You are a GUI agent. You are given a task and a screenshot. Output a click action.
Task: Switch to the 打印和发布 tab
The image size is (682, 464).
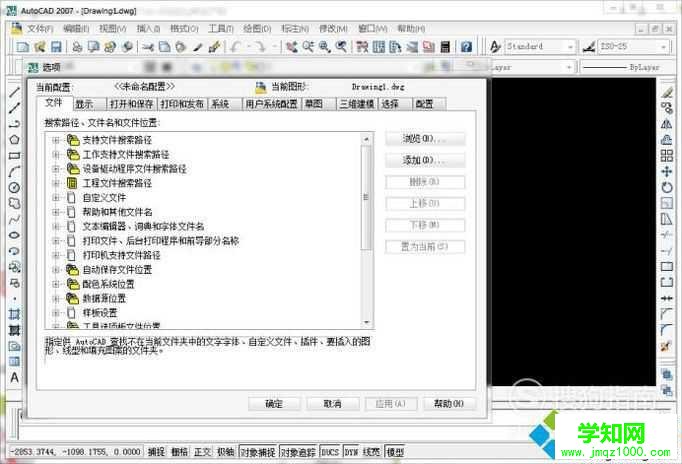182,104
